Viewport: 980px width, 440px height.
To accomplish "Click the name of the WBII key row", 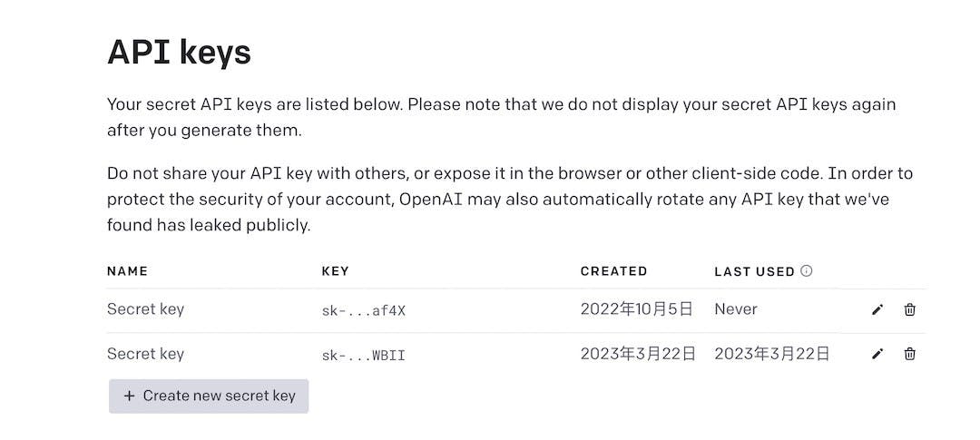I will pyautogui.click(x=145, y=353).
